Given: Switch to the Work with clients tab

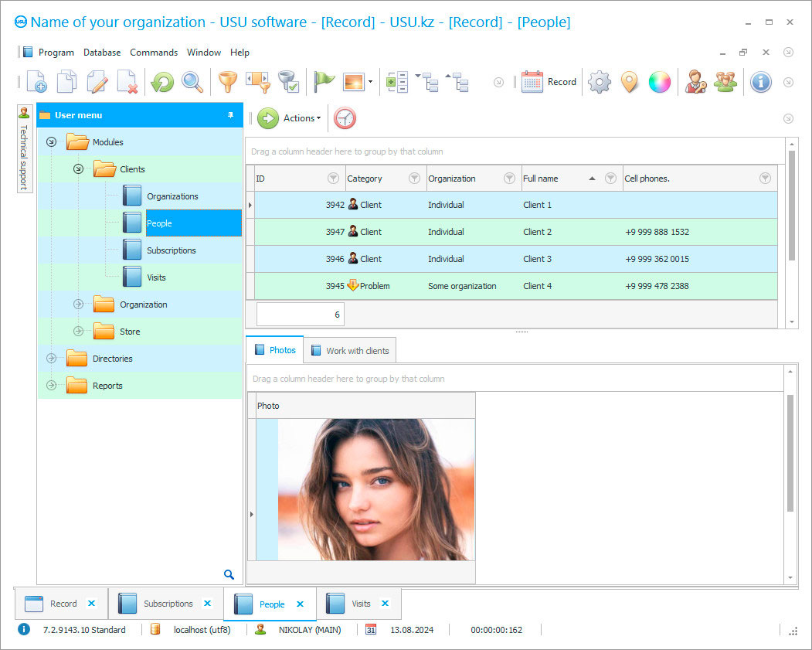Looking at the screenshot, I should pyautogui.click(x=349, y=349).
